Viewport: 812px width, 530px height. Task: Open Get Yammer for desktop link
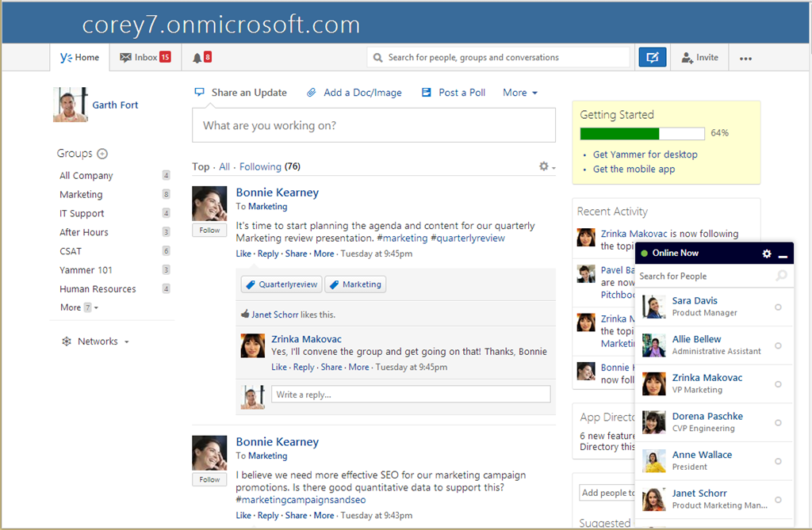[645, 154]
